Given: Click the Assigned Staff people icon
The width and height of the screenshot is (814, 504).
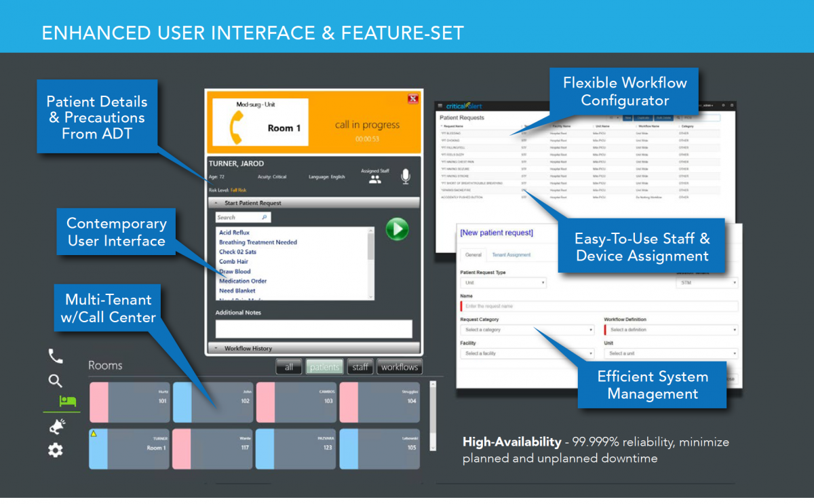Looking at the screenshot, I should (x=374, y=180).
